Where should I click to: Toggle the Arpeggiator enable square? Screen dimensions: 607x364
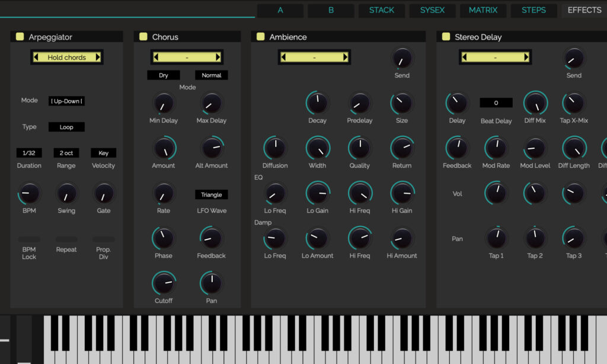(20, 36)
